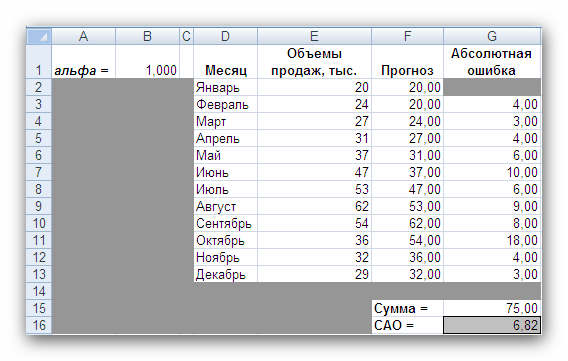The image size is (568, 361).
Task: Select the 'Сентябрь' cell
Action: tap(225, 223)
